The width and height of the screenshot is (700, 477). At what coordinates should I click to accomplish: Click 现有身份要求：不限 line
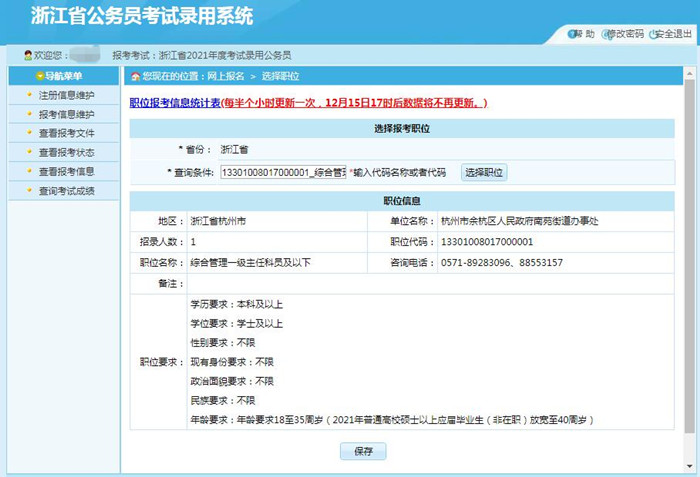(232, 362)
